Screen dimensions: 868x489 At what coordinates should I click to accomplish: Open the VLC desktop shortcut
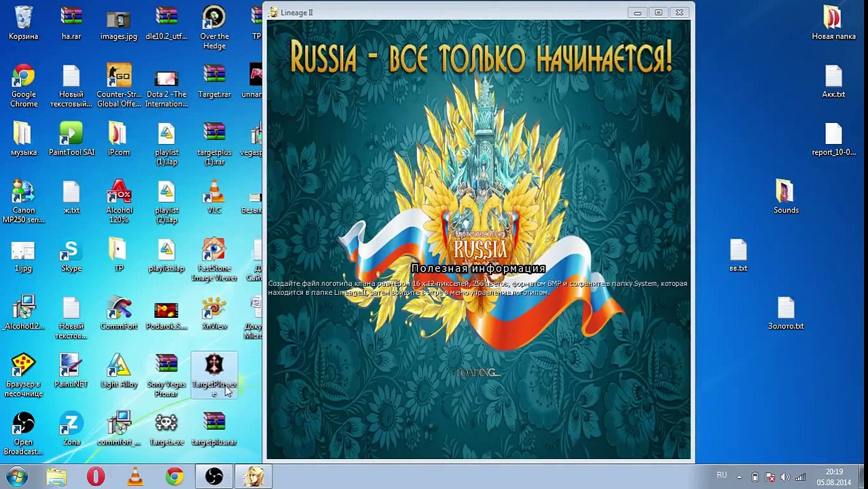[214, 197]
